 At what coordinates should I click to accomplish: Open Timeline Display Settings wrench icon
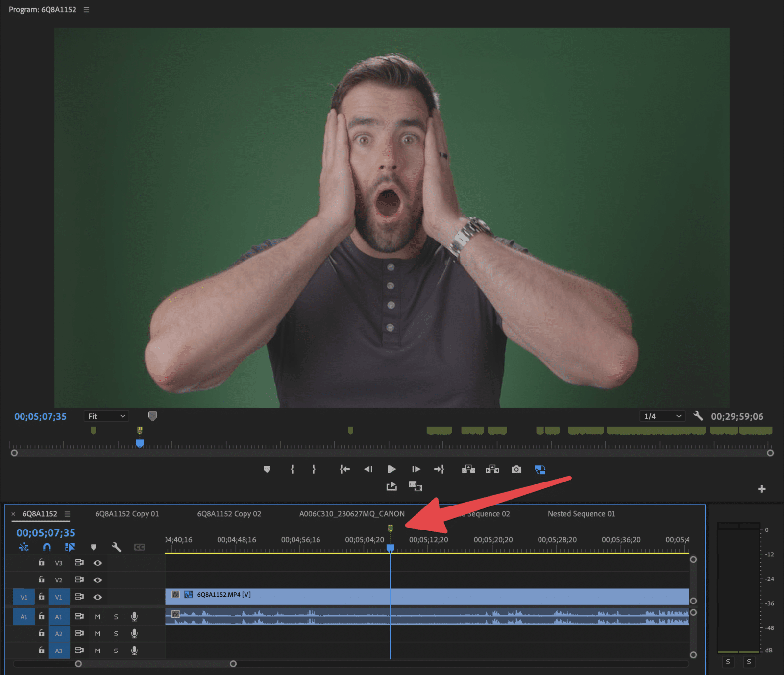point(117,547)
